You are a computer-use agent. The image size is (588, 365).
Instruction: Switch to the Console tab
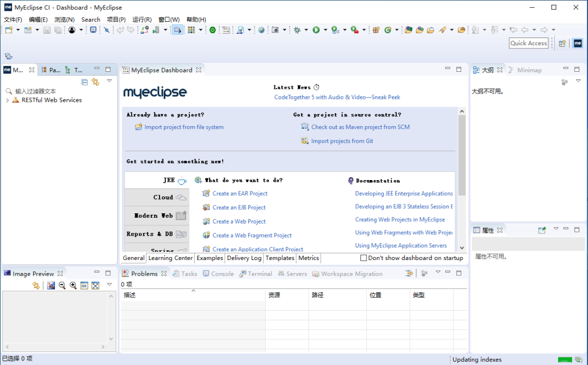click(218, 274)
